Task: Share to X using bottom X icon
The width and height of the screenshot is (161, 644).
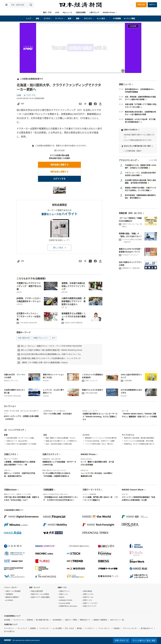Action: [90, 261]
